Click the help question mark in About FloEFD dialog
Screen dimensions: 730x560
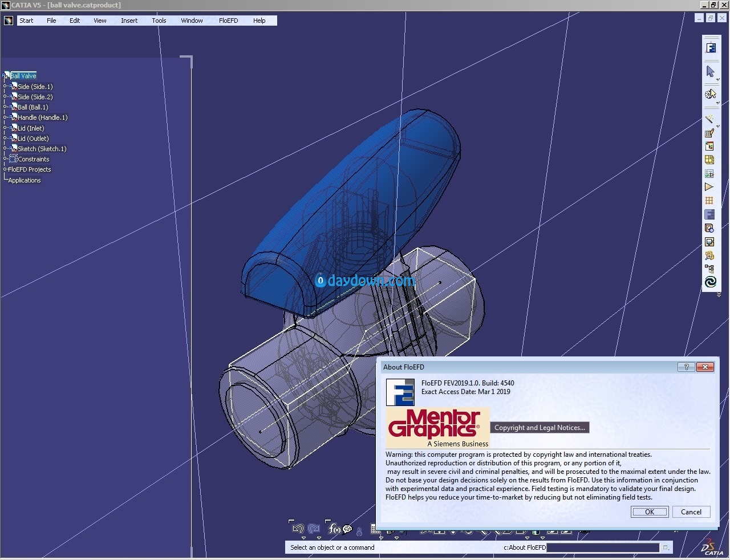coord(686,367)
